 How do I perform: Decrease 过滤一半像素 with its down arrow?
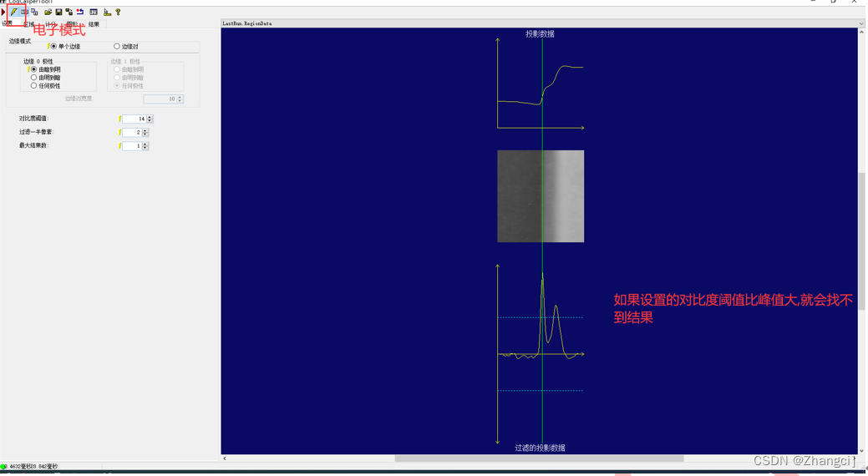[145, 134]
